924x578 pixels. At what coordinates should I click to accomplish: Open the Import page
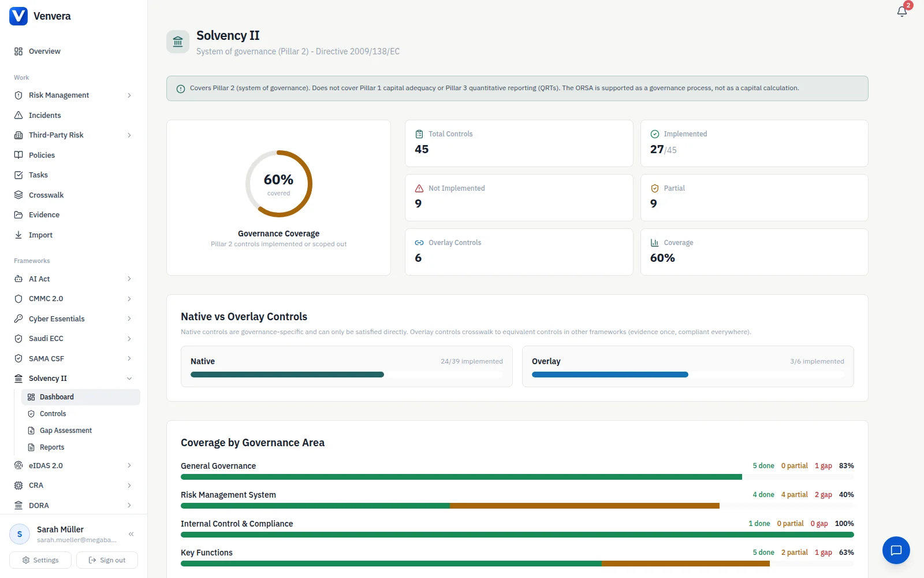point(73,235)
